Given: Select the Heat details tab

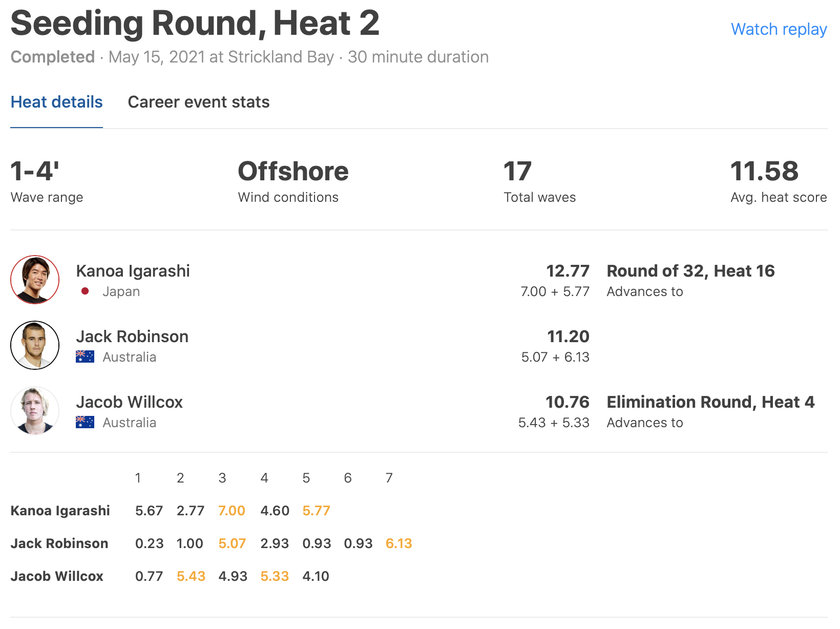Looking at the screenshot, I should tap(57, 102).
